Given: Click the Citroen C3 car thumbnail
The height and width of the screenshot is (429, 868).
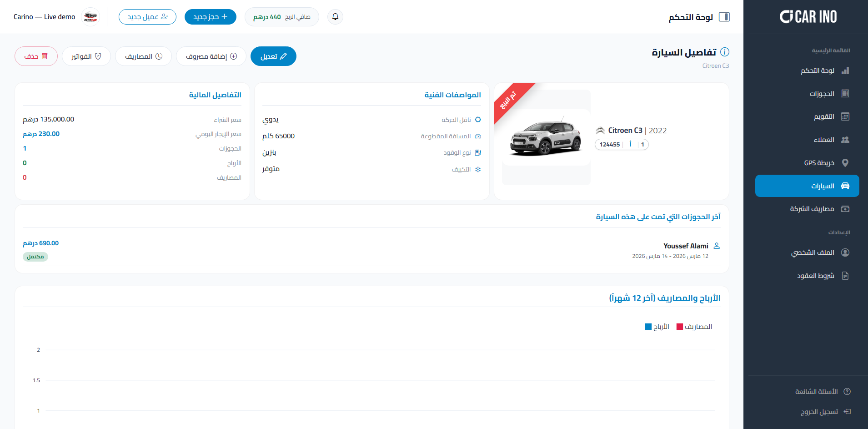Looking at the screenshot, I should point(546,137).
